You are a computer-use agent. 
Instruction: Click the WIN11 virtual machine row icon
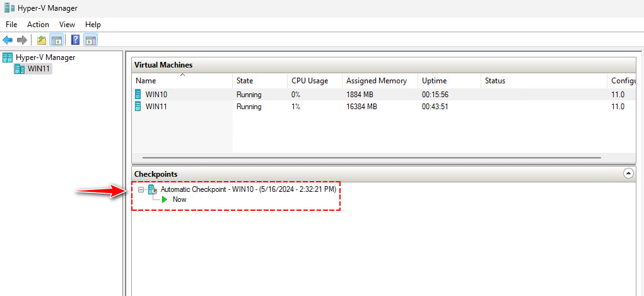[138, 107]
